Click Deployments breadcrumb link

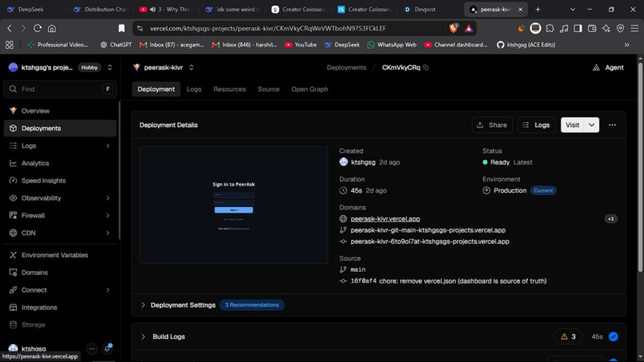347,67
